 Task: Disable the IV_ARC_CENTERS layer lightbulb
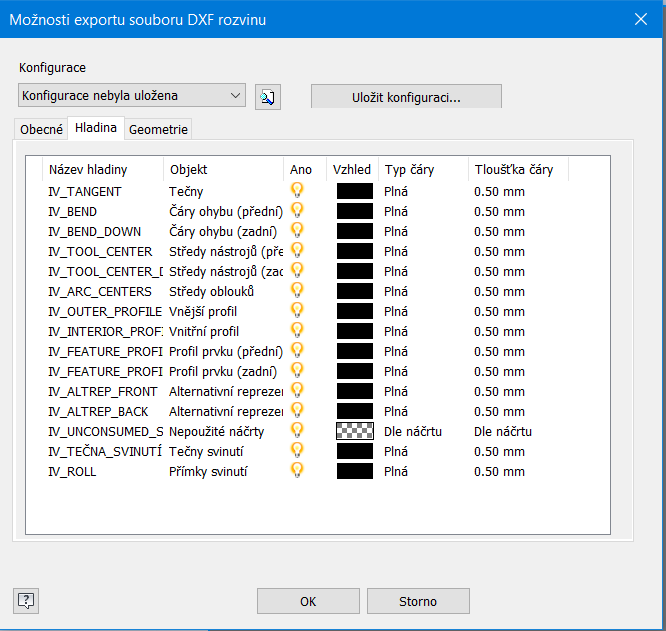pos(297,290)
